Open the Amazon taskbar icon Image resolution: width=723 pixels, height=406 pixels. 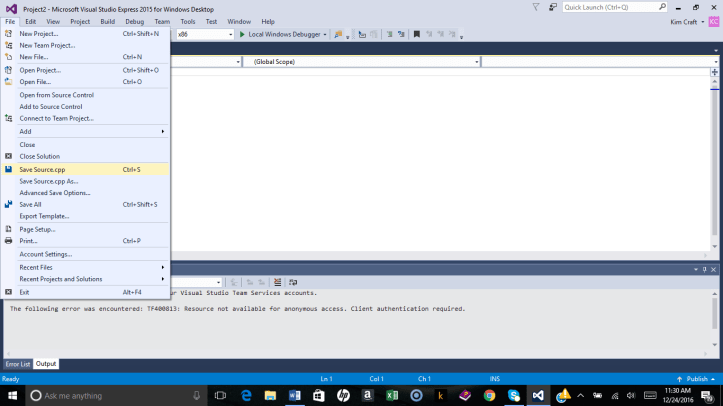(x=367, y=395)
